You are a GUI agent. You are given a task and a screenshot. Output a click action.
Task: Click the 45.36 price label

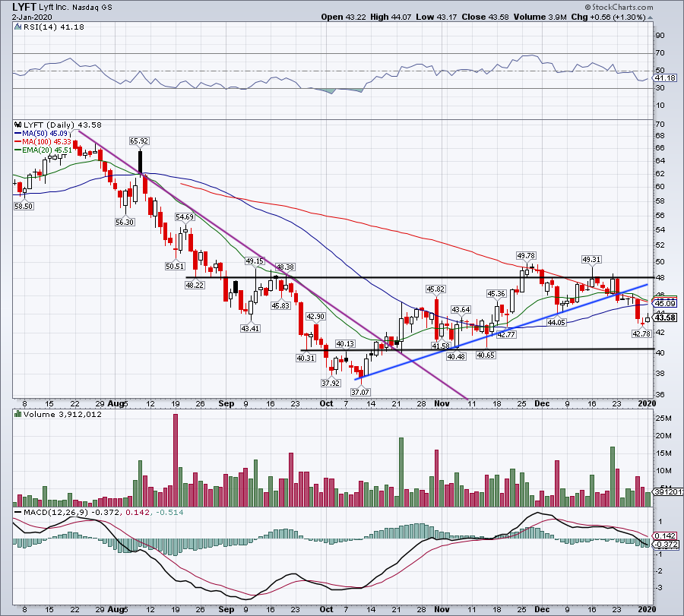[496, 294]
